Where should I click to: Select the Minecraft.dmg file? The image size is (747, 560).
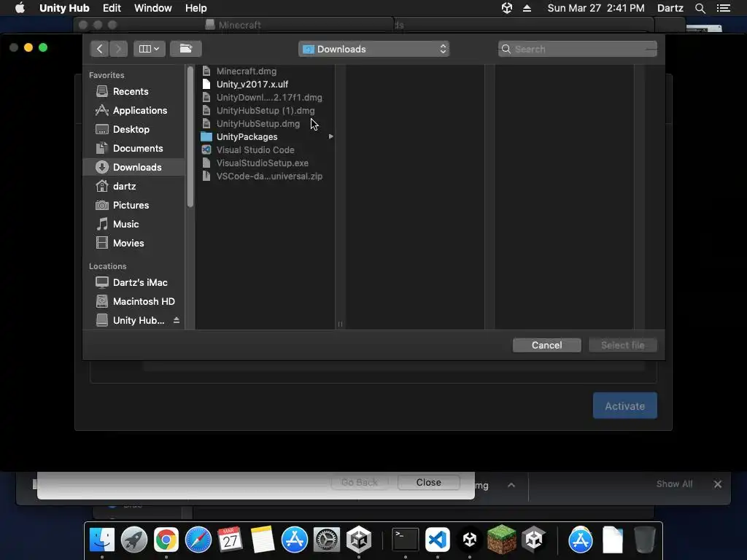point(265,71)
